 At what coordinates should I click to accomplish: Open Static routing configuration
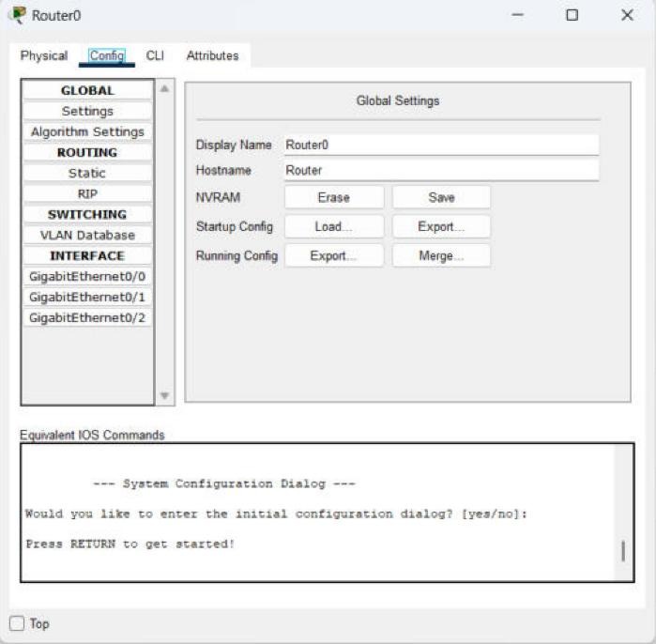[87, 174]
